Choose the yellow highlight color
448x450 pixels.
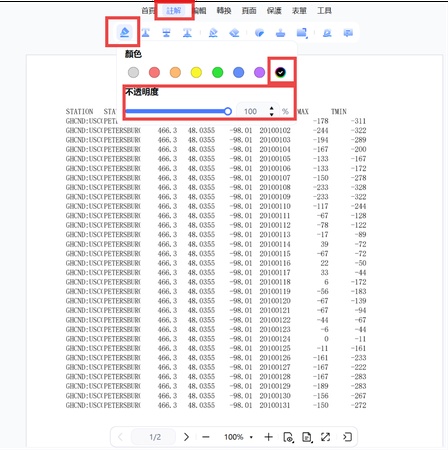pos(196,72)
